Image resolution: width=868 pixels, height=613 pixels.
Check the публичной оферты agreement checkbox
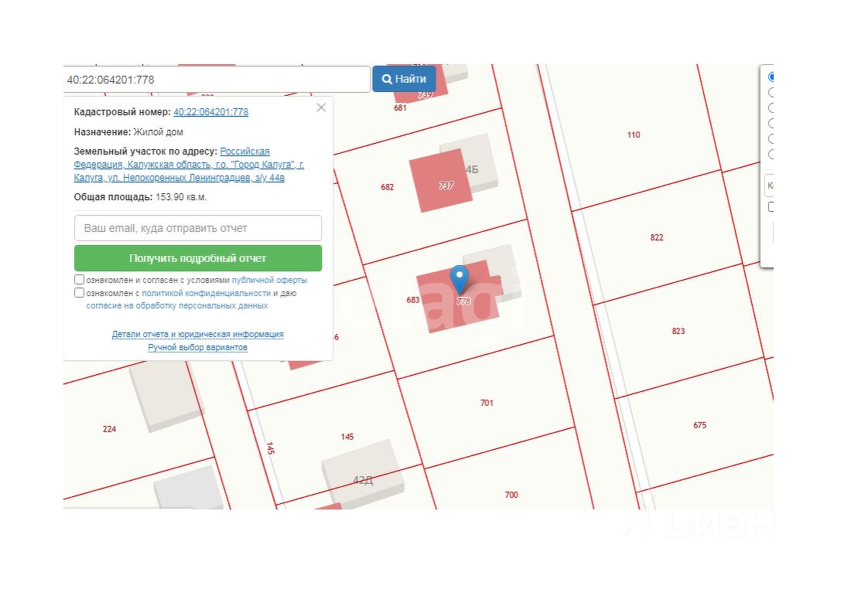click(79, 279)
